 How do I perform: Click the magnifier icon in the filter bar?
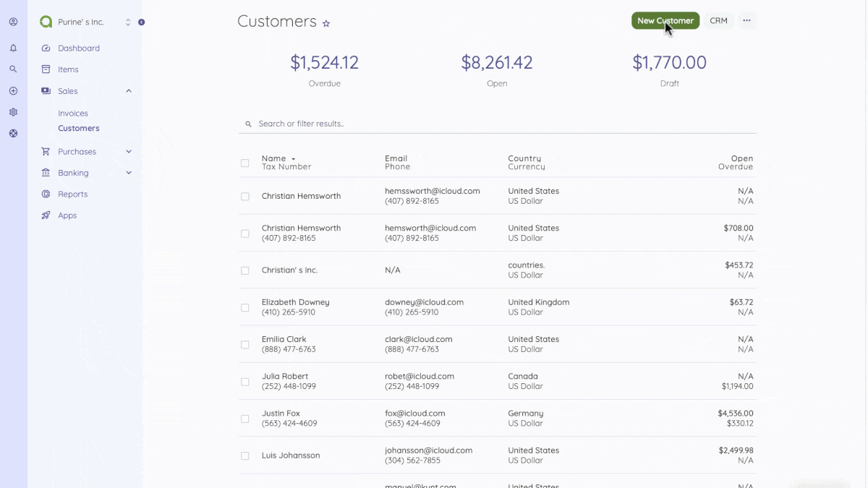point(248,124)
